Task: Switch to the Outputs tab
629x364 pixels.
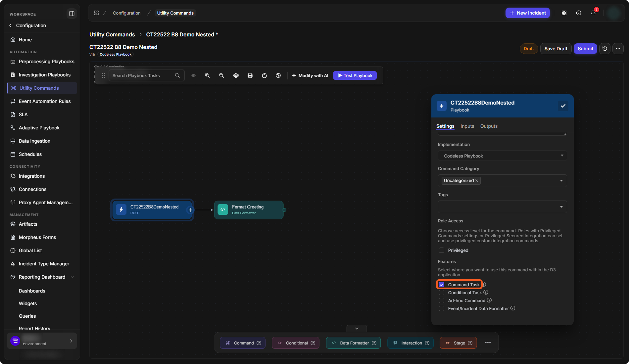Action: click(x=489, y=126)
